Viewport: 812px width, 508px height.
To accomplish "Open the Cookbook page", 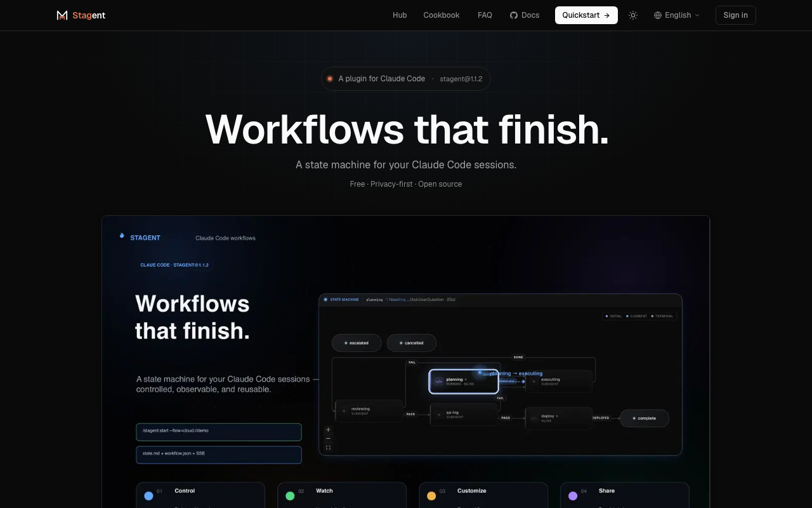I will [442, 15].
